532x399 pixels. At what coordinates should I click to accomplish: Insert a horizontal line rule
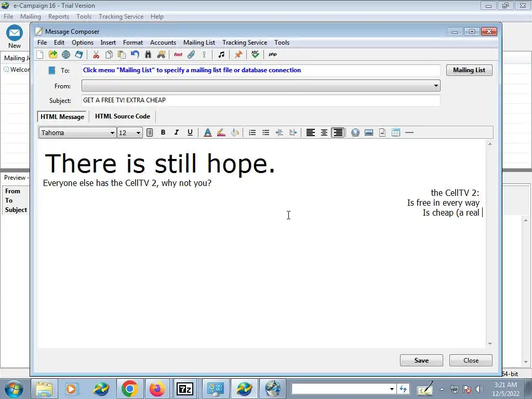[409, 132]
